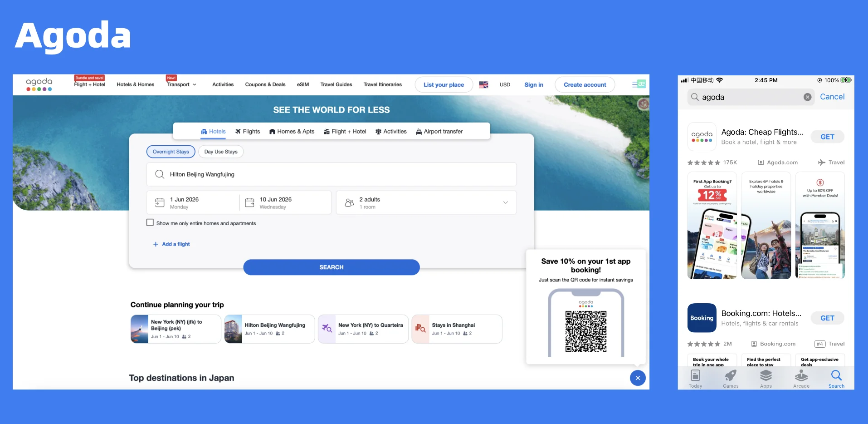This screenshot has height=424, width=868.
Task: Open Coupons & Deals in top navigation
Action: point(265,84)
